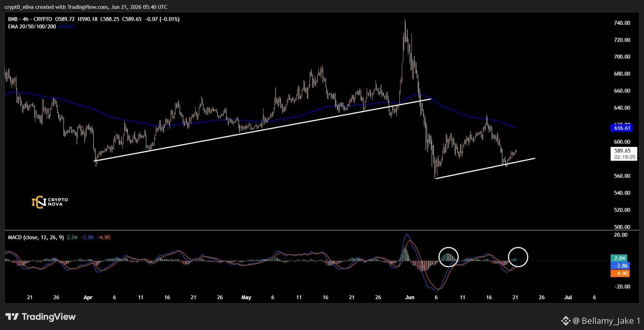Click the 600.00 price axis label
The height and width of the screenshot is (330, 644).
[x=622, y=142]
